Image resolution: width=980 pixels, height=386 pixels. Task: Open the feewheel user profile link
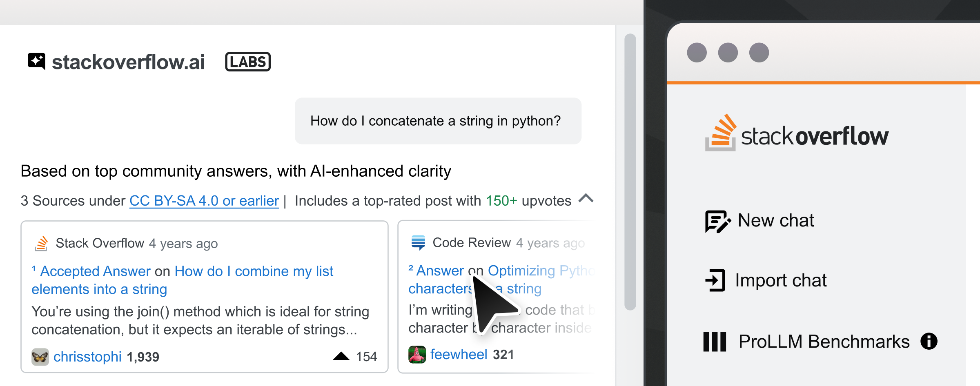pyautogui.click(x=459, y=355)
